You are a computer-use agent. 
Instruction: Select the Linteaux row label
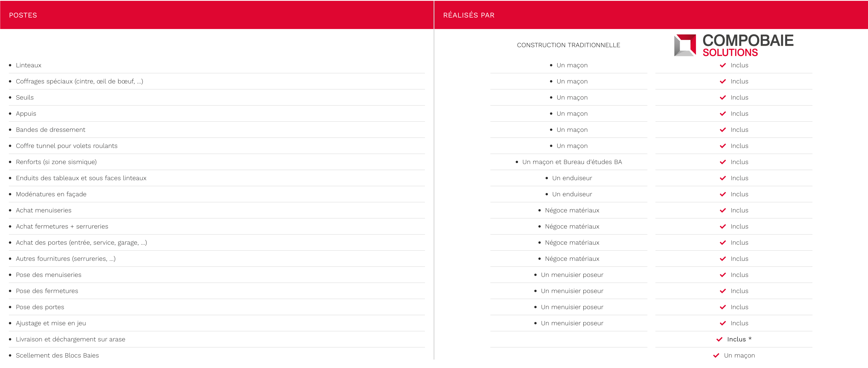point(29,65)
